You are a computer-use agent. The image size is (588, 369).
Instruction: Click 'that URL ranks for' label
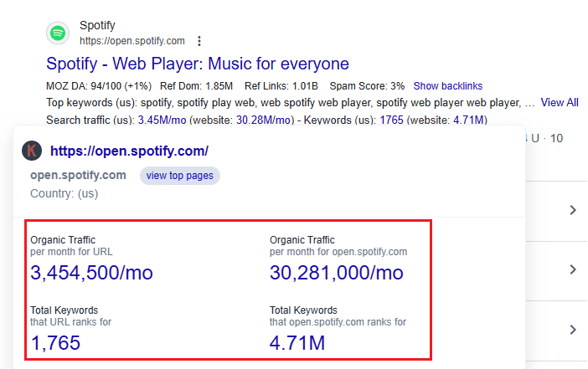(x=70, y=322)
